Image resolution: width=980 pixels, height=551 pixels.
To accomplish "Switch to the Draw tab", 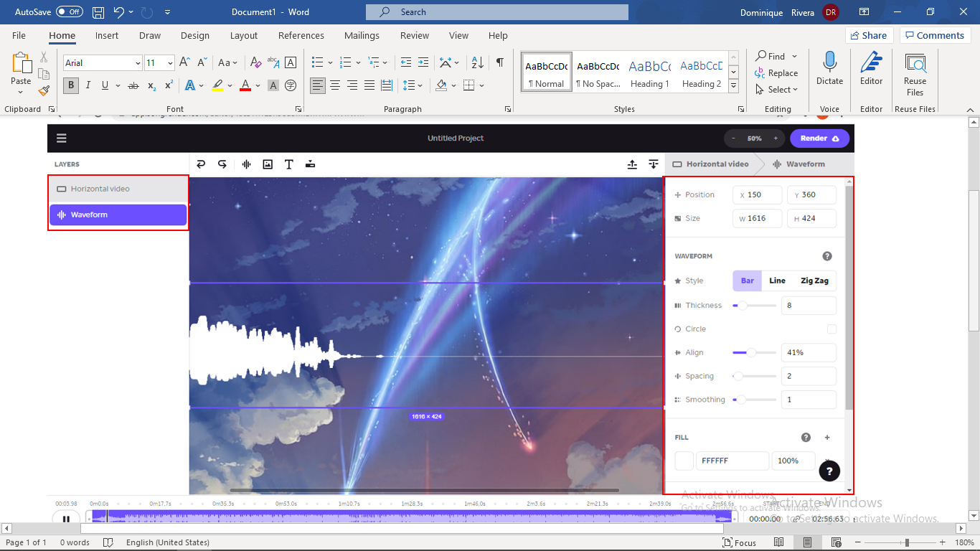I will 150,35.
